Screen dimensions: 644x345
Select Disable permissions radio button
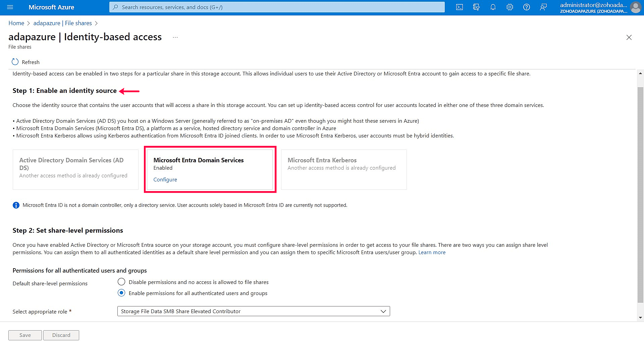coord(121,282)
